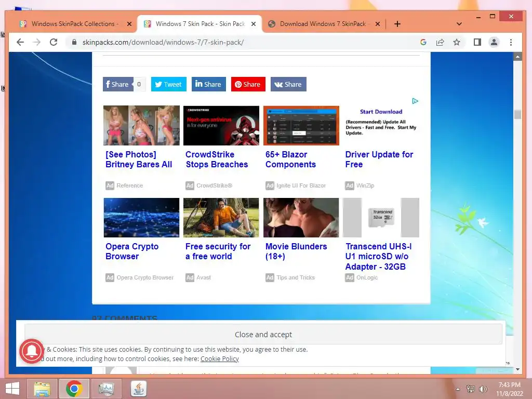This screenshot has width=532, height=399.
Task: Click the Ad badge beside Avast
Action: tap(190, 277)
